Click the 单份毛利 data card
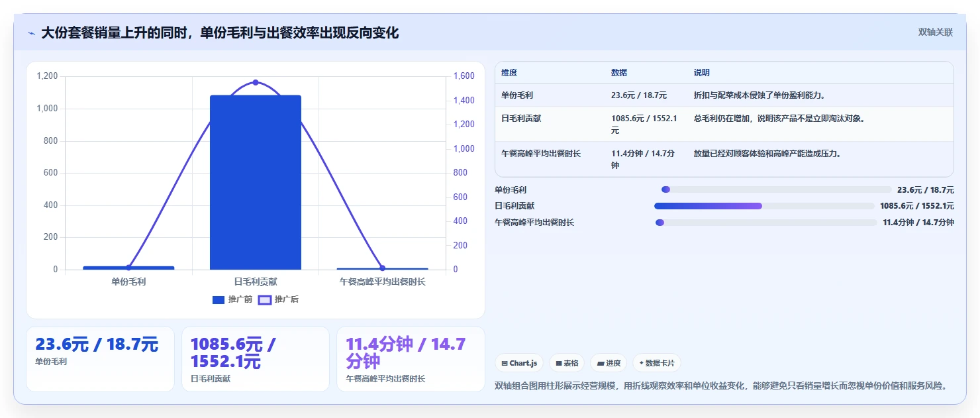Screen dimensions: 980x418 coord(100,358)
